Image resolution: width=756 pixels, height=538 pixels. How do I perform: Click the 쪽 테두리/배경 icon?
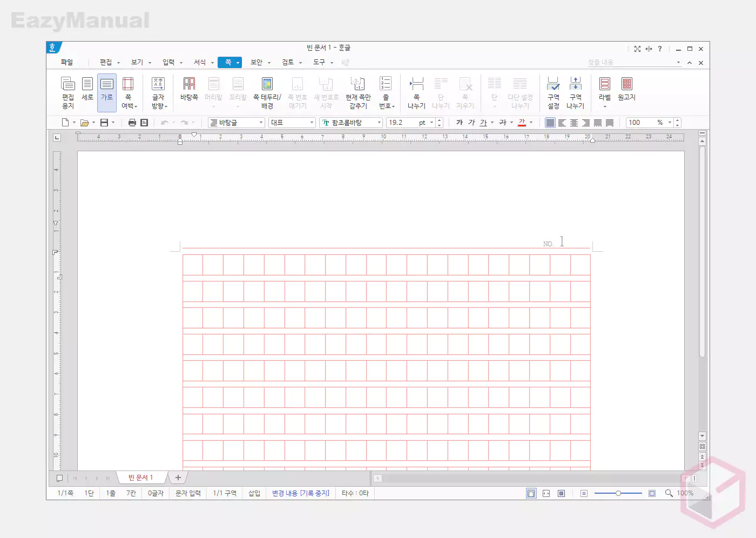click(267, 92)
